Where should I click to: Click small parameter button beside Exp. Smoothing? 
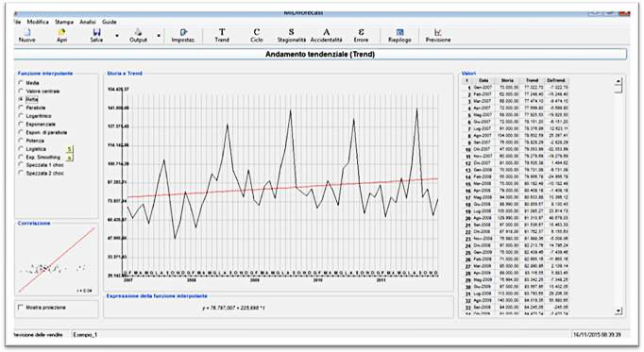(x=70, y=158)
